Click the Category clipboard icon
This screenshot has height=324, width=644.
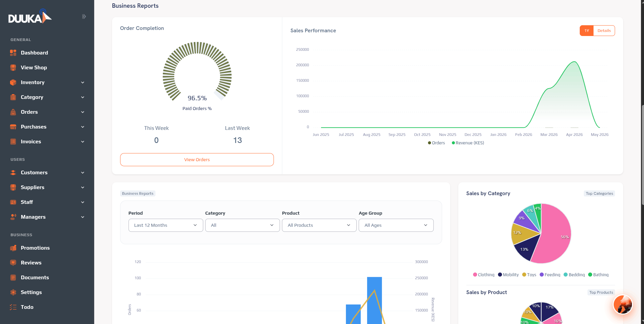[x=13, y=97]
